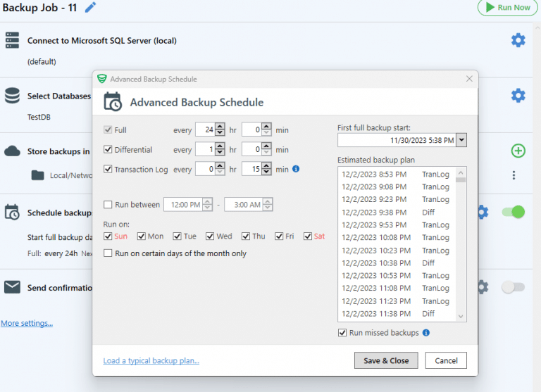Open the Local/Network folder three-dot menu
The width and height of the screenshot is (541, 392).
coord(514,175)
